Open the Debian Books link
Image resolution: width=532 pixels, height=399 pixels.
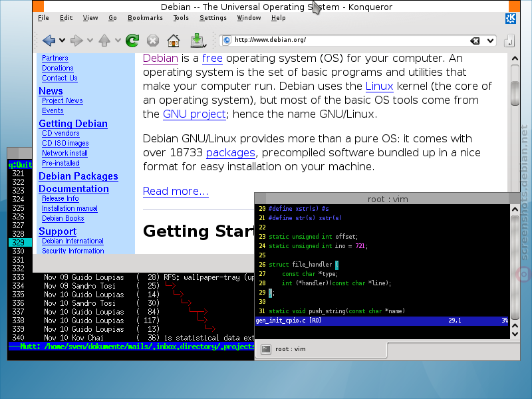pos(63,218)
